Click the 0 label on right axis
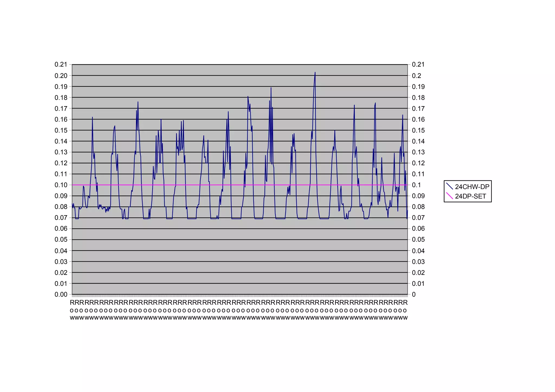 [414, 294]
